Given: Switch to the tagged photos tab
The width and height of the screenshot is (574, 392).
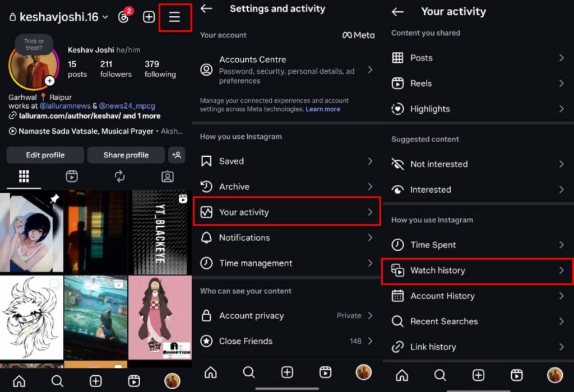Looking at the screenshot, I should pyautogui.click(x=166, y=176).
